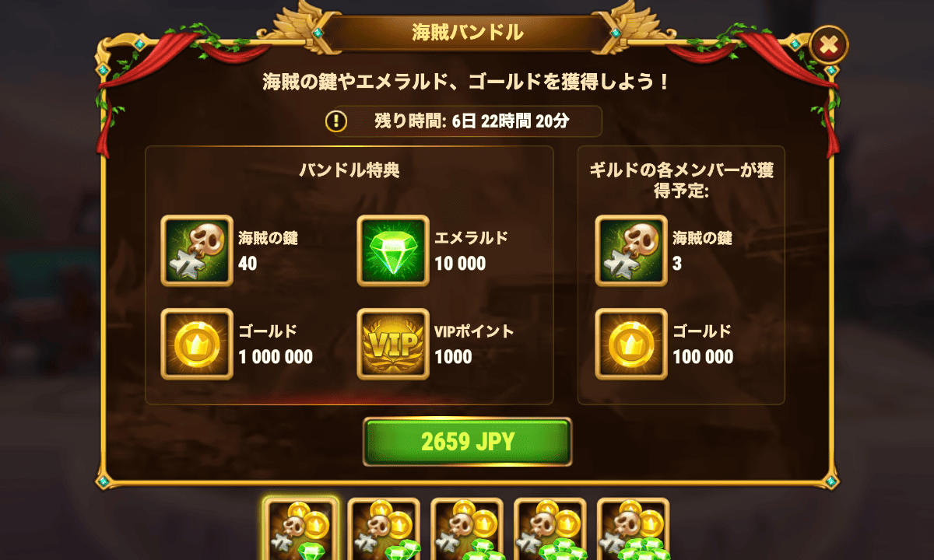Click the エメラルド 10 000 amount text

coord(460,264)
